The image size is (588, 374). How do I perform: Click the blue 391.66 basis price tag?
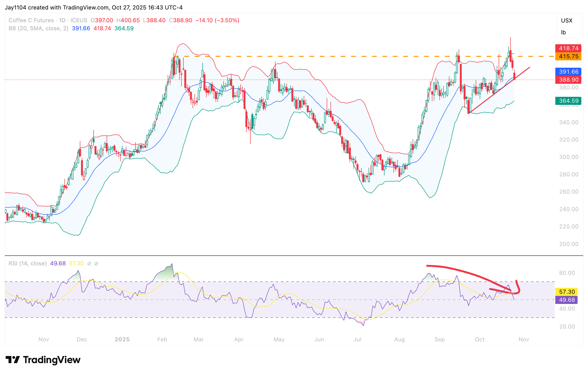click(x=568, y=71)
